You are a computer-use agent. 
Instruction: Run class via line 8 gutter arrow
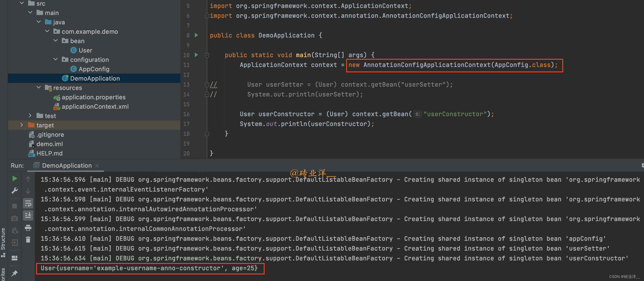click(x=196, y=35)
